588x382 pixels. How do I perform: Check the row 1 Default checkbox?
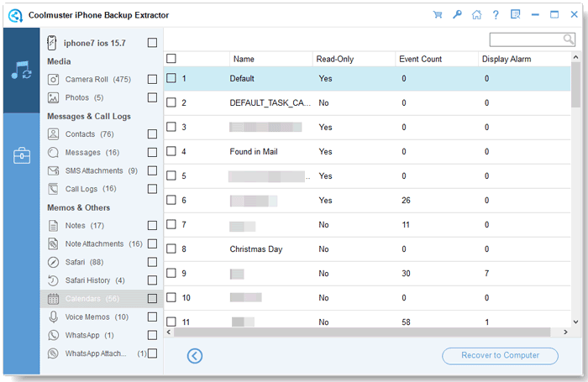(x=171, y=78)
